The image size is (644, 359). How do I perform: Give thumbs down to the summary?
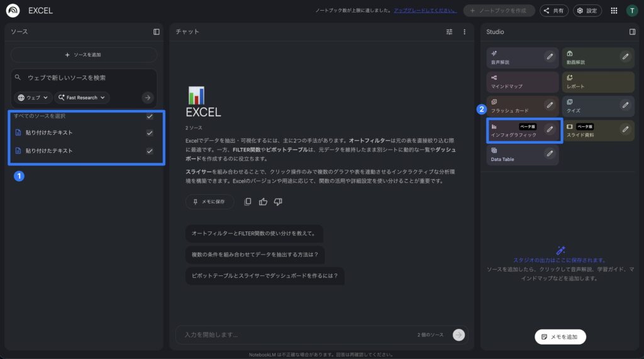278,202
